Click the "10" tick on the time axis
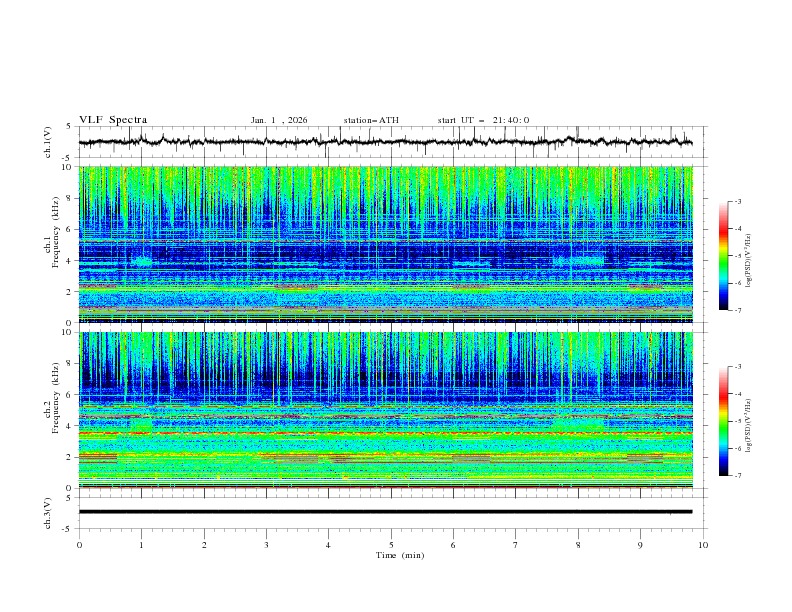 pyautogui.click(x=703, y=545)
